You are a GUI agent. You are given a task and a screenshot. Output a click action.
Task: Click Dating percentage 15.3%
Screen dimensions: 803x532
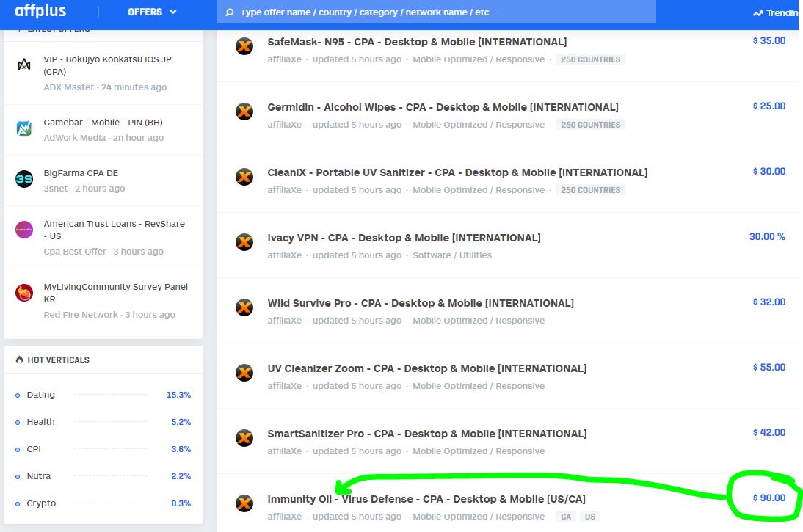pos(178,395)
